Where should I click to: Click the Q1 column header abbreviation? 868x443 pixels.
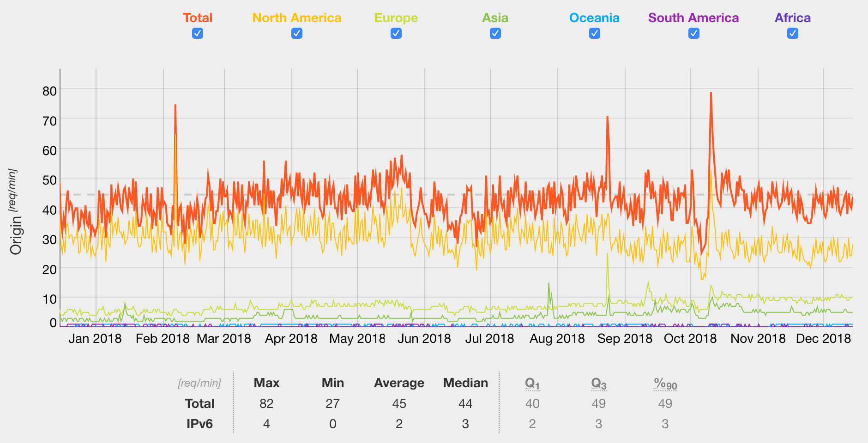pyautogui.click(x=532, y=383)
